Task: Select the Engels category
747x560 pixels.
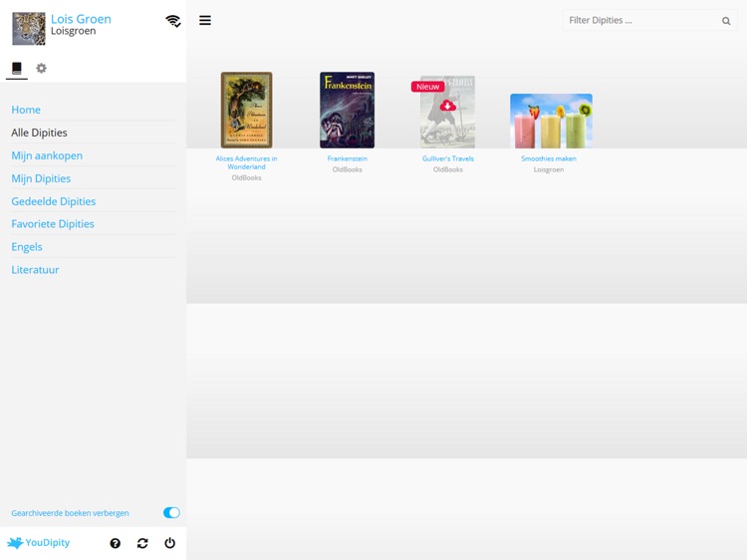Action: pos(27,247)
